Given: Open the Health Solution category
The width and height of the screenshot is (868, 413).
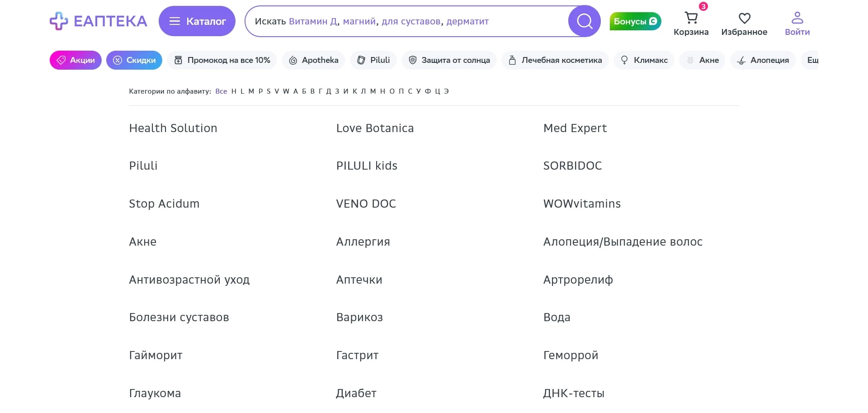Looking at the screenshot, I should (x=173, y=128).
